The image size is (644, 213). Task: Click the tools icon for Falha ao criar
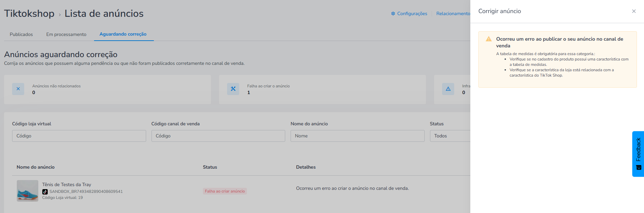[233, 89]
